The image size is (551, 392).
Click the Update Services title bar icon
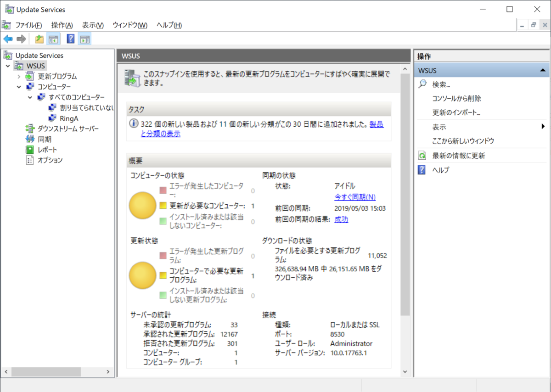(x=9, y=9)
